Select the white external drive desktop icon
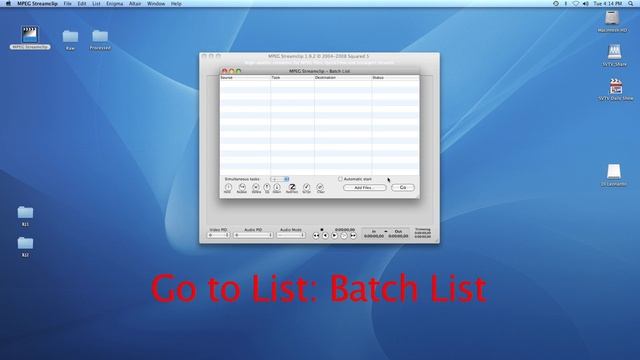640x360 pixels. click(613, 175)
